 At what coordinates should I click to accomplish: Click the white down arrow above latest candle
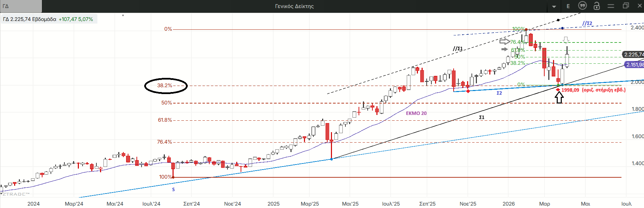(566, 40)
